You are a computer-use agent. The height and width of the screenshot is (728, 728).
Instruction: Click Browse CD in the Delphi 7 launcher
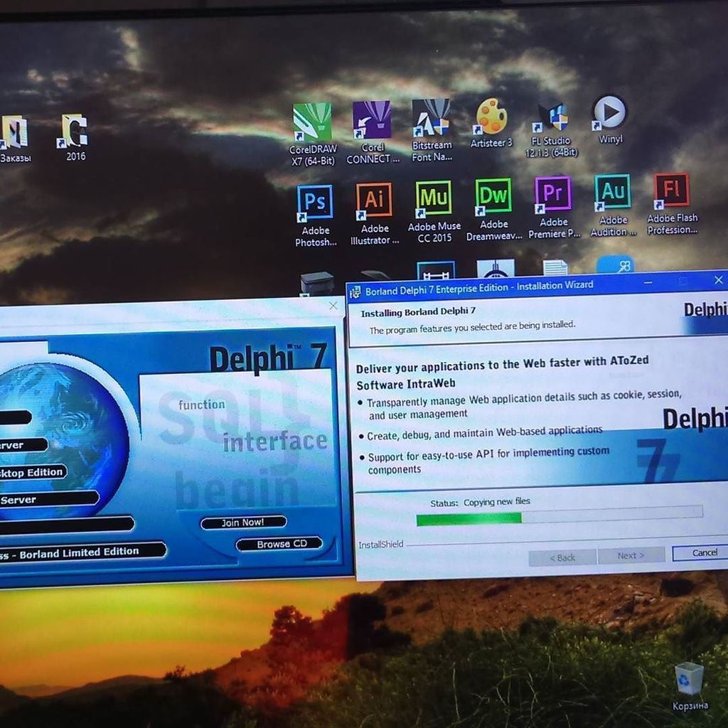pos(279,544)
